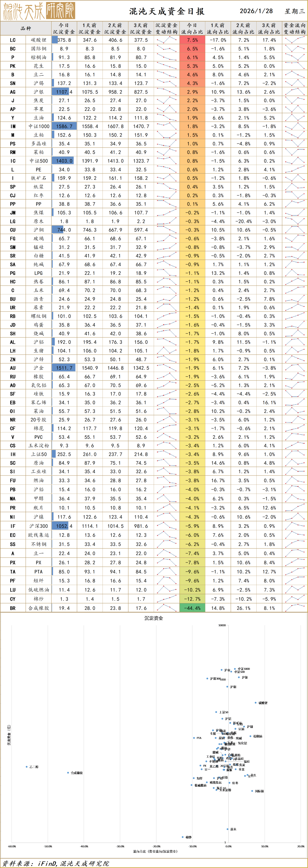
Task: Click the 744.0 cell in 沪铜 row
Action: 64,230
